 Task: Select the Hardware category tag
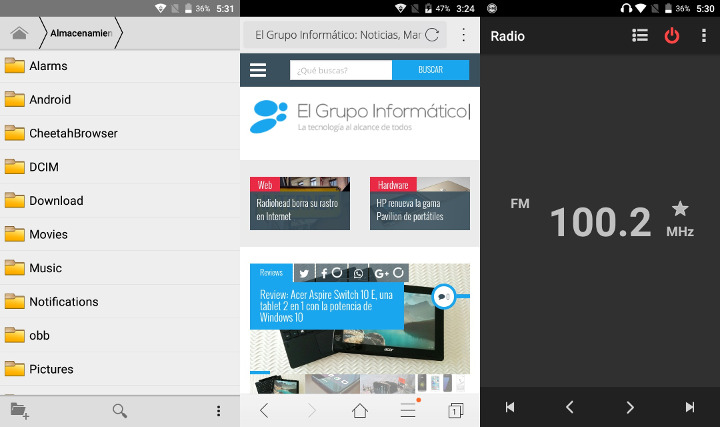[x=393, y=185]
